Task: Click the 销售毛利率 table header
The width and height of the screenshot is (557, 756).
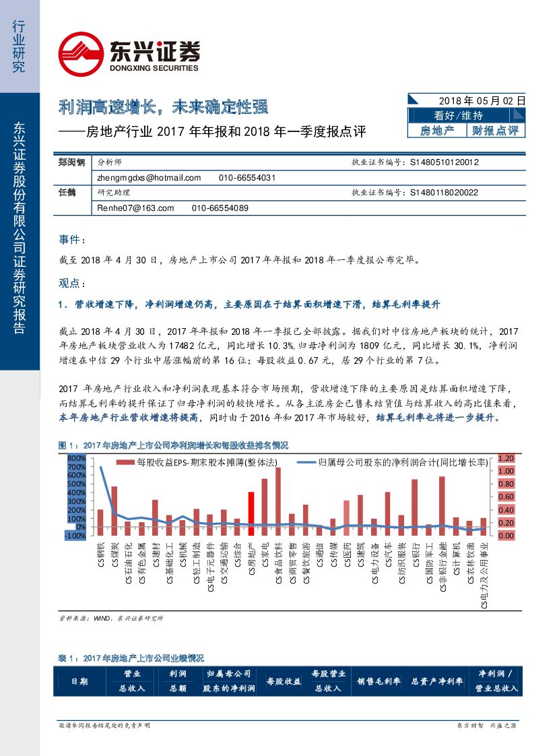Action: click(x=379, y=681)
